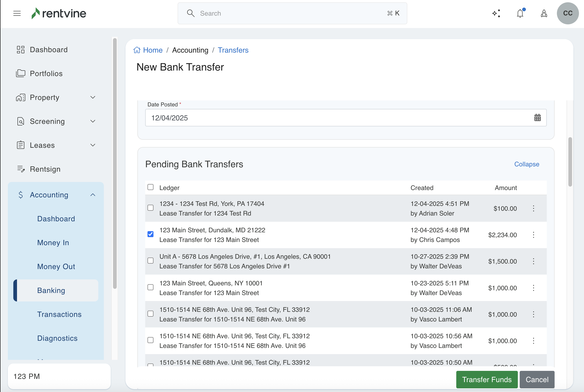
Task: Check the 1234 Test Rd transfer
Action: pos(150,208)
